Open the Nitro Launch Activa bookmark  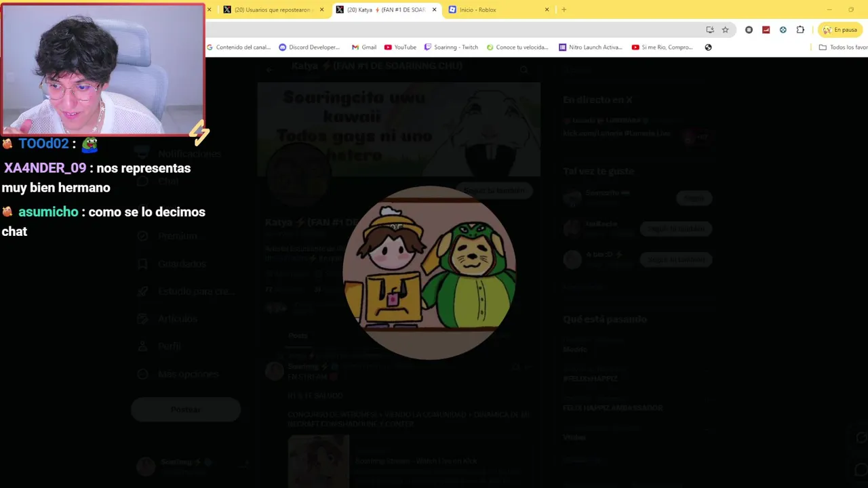(590, 47)
